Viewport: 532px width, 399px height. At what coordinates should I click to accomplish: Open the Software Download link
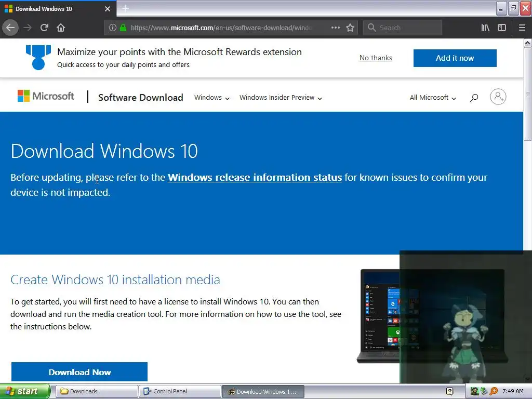(140, 98)
